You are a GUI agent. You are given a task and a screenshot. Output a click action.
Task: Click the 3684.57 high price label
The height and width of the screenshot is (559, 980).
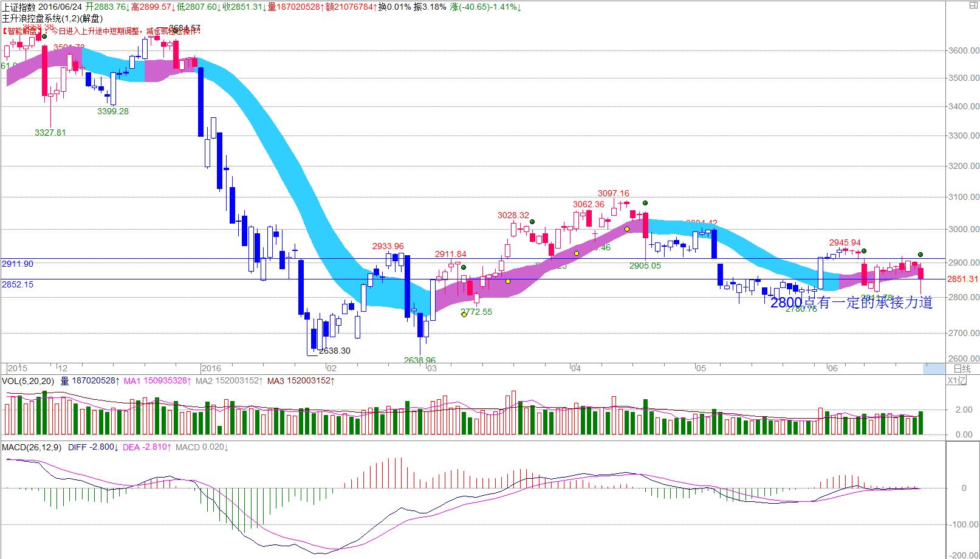[185, 28]
